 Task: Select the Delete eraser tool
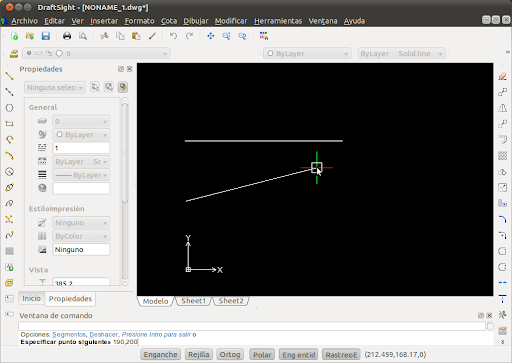coord(503,76)
